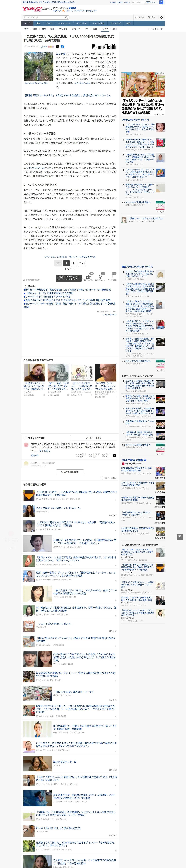Click the コメントを書く button
Viewport: 186px width, 868px height.
93,438
